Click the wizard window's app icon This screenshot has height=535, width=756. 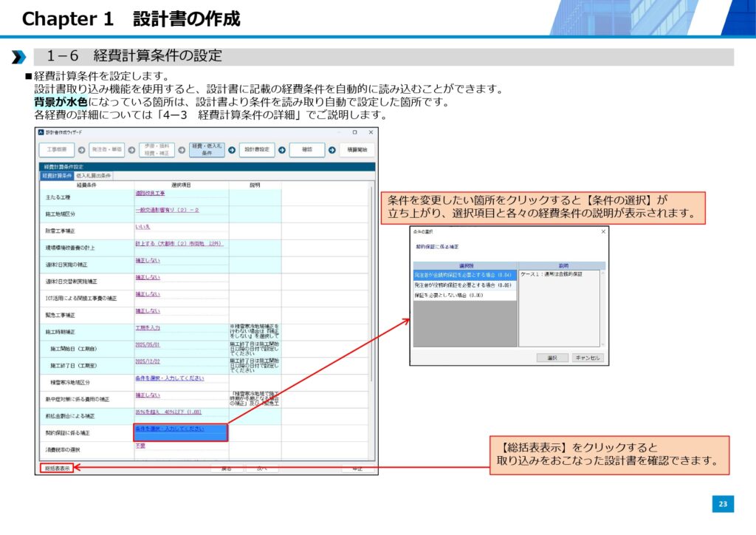click(41, 132)
